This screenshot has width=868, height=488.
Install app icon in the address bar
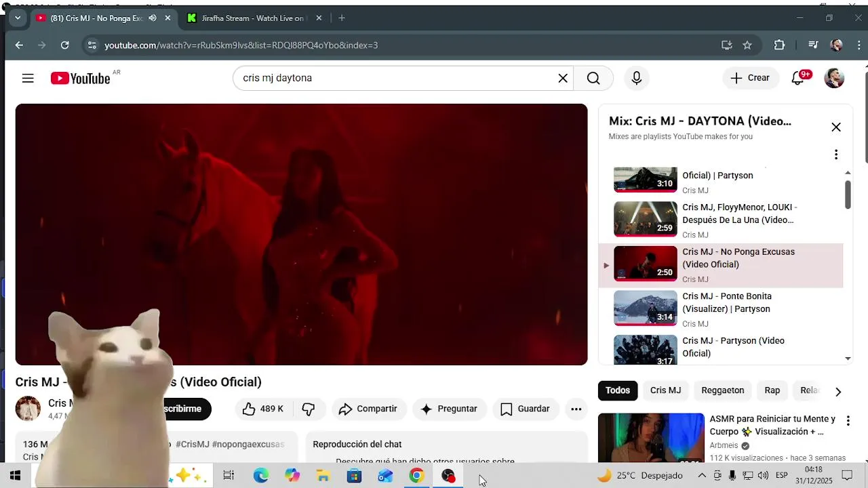[x=726, y=45]
